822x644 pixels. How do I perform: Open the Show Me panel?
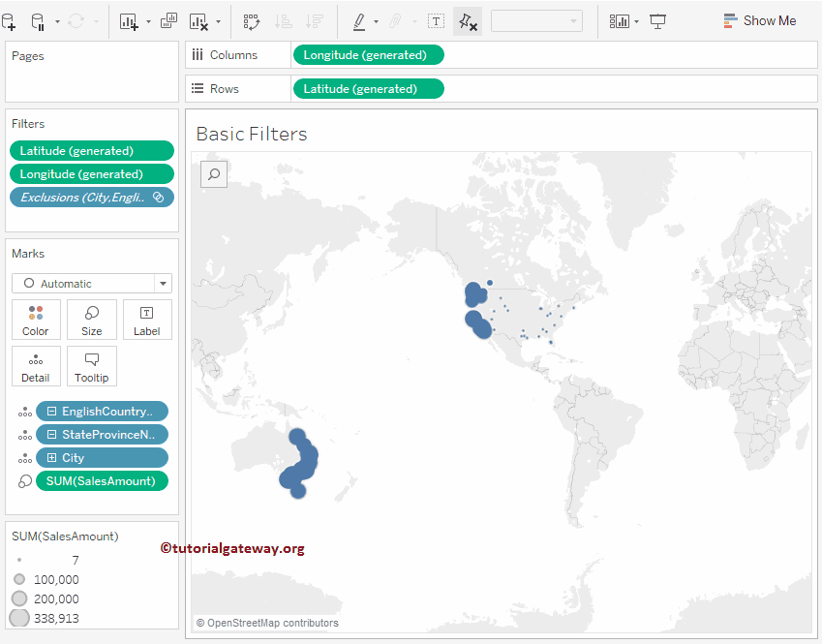[x=759, y=20]
